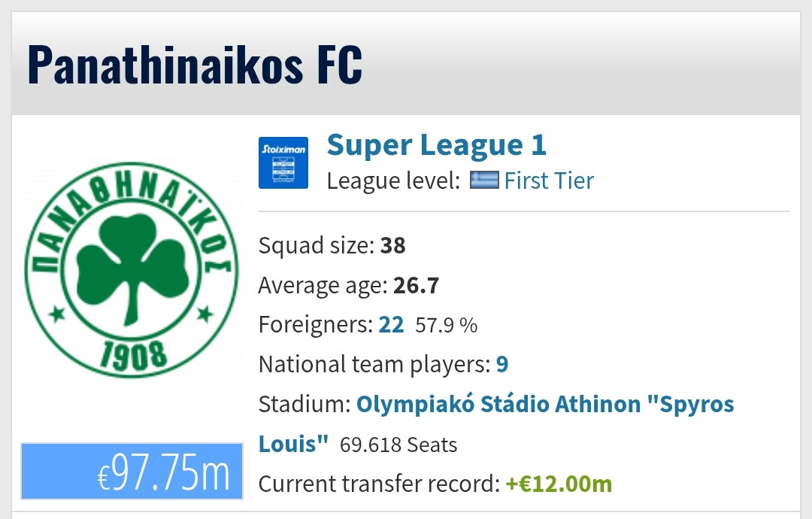The image size is (812, 519).
Task: Click the €97.75m market value box
Action: pos(132,471)
